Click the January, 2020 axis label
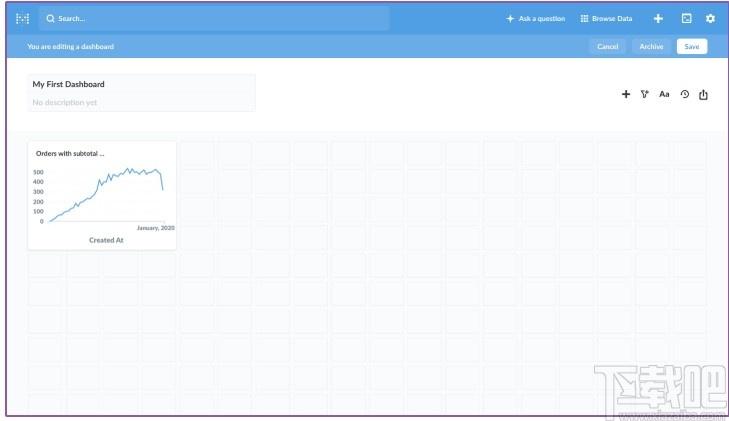 [x=155, y=228]
